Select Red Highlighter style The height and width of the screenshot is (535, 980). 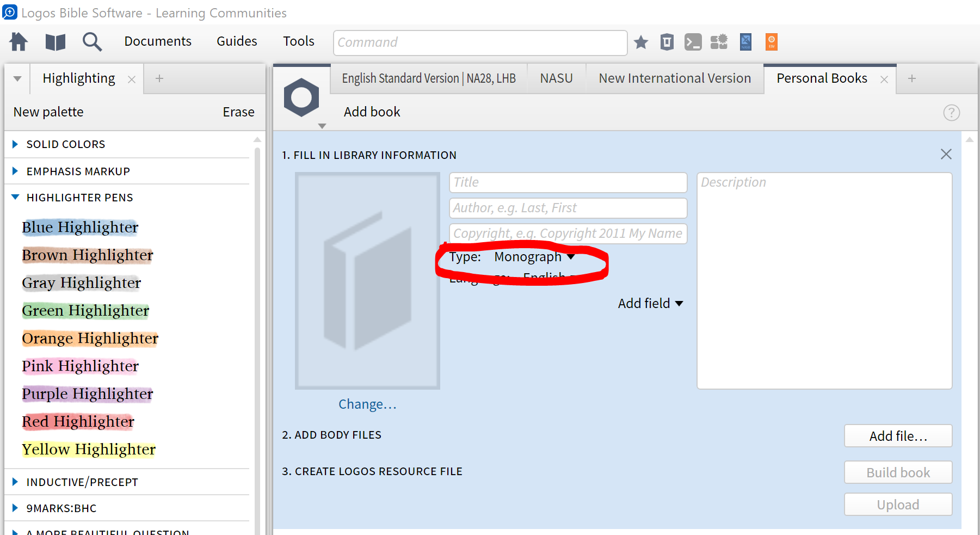[x=78, y=421]
